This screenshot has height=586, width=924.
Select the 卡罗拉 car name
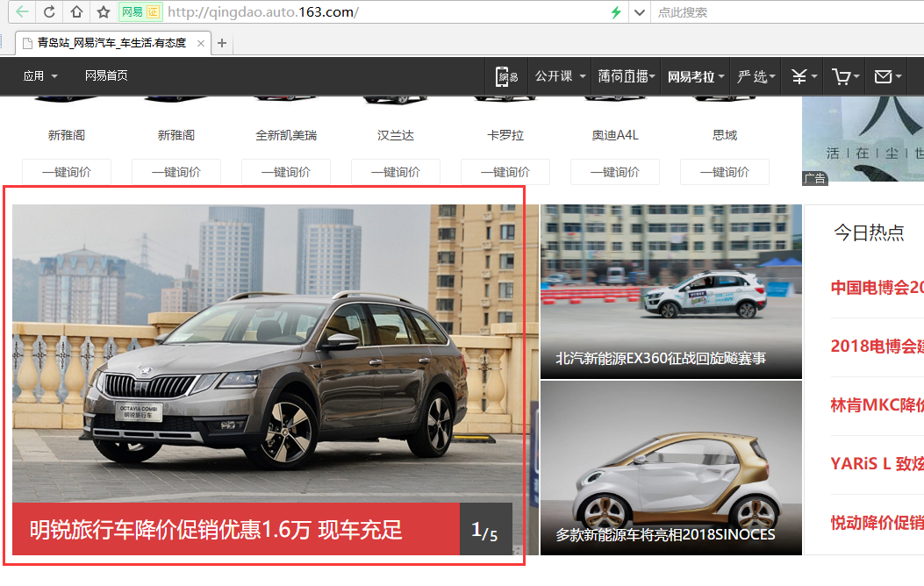coord(505,135)
